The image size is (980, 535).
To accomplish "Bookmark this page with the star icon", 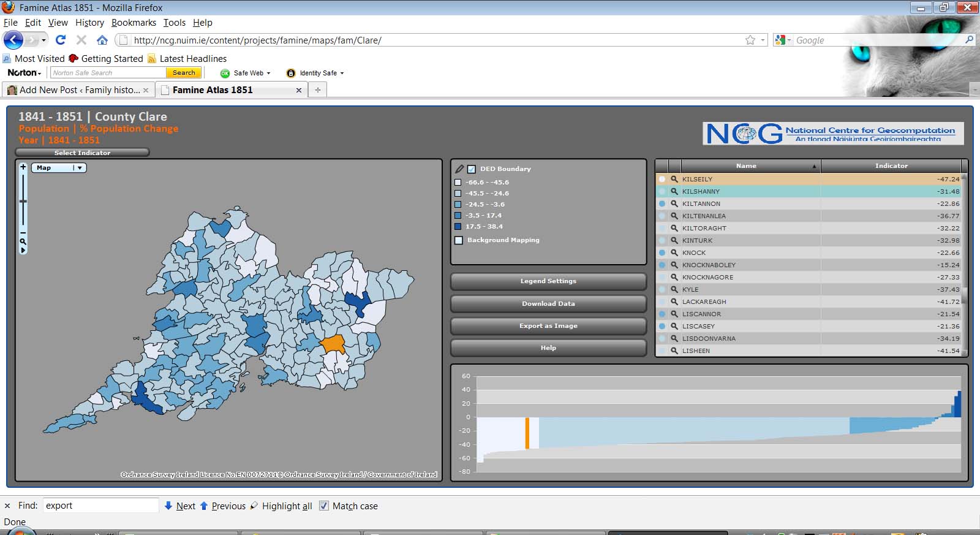I will click(750, 40).
